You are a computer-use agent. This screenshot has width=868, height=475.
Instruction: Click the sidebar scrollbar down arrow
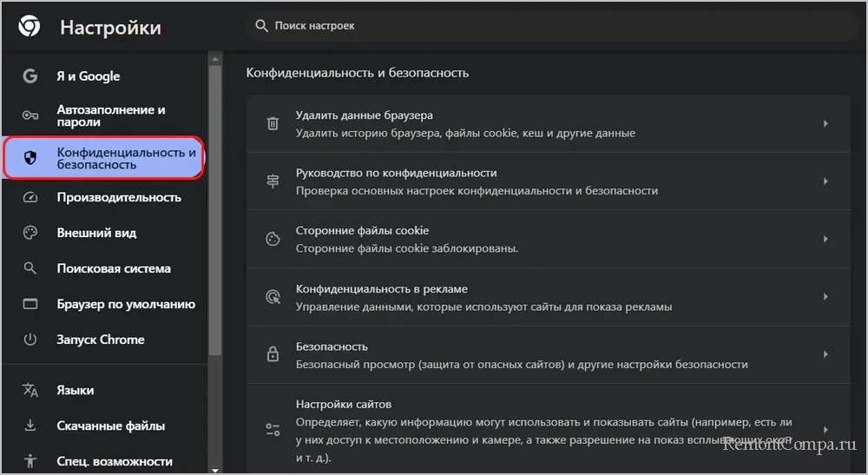point(215,469)
